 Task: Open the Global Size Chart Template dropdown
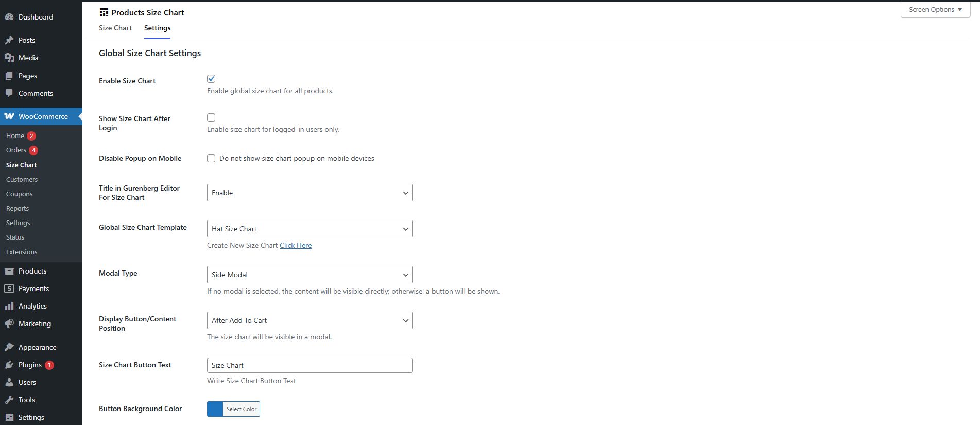(310, 229)
